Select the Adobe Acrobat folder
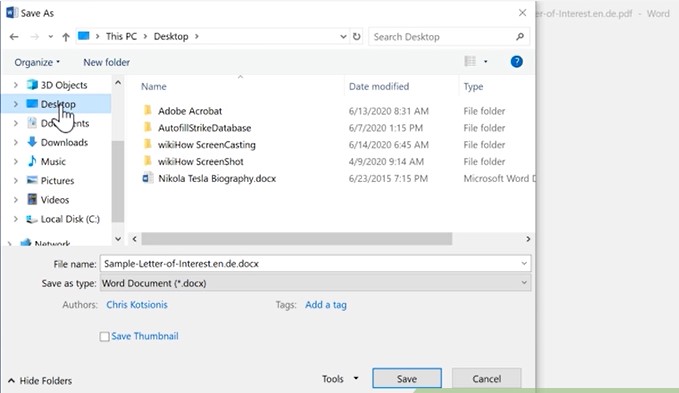Viewport: 679px width, 393px height. coord(190,111)
